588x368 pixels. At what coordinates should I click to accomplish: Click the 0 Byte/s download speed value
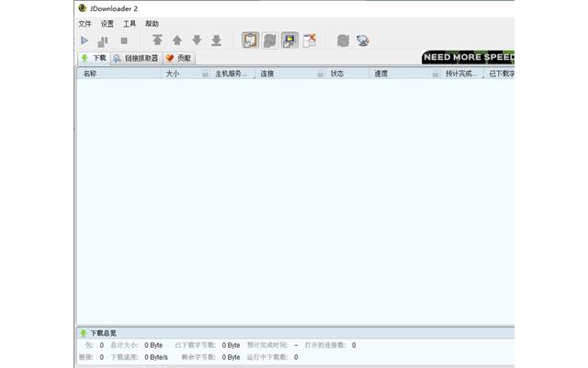pyautogui.click(x=156, y=357)
